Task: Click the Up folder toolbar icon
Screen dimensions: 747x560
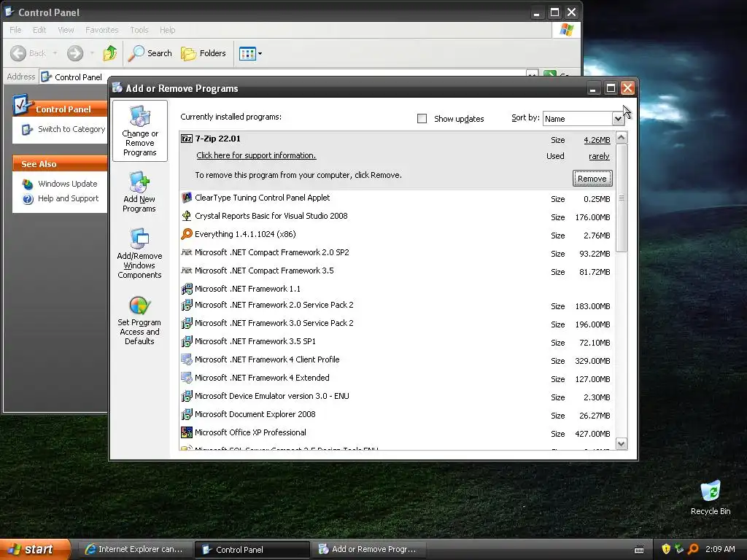Action: (x=110, y=53)
